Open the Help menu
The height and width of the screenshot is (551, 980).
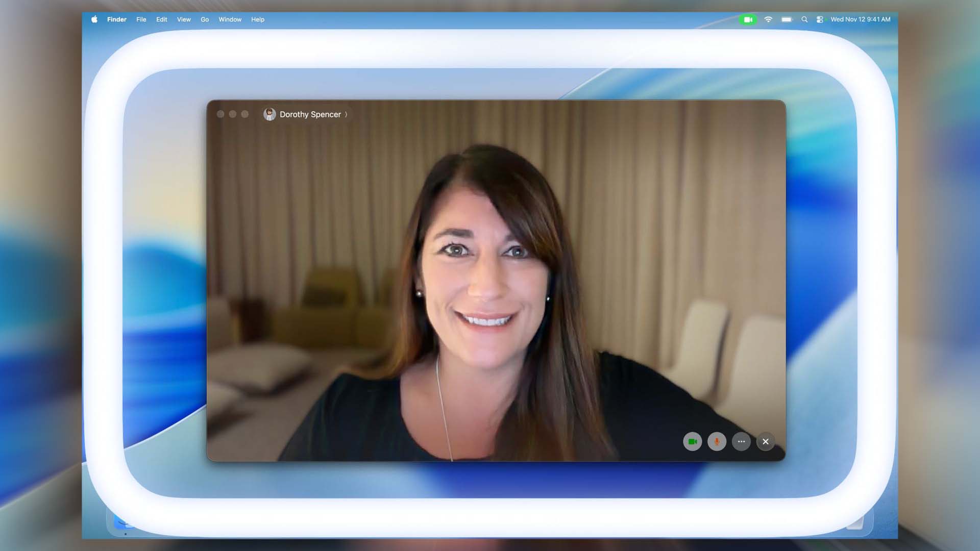257,19
